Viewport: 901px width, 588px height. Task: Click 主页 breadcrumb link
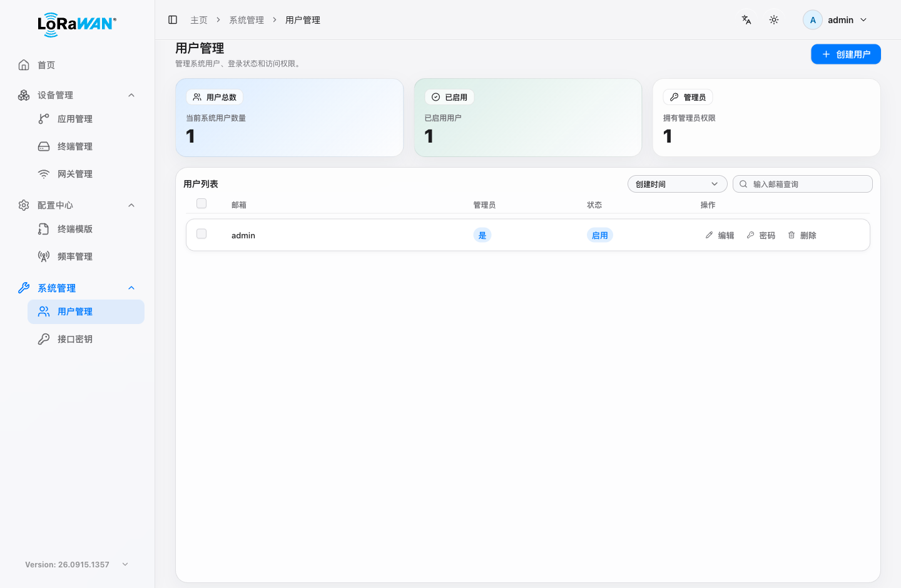tap(199, 20)
